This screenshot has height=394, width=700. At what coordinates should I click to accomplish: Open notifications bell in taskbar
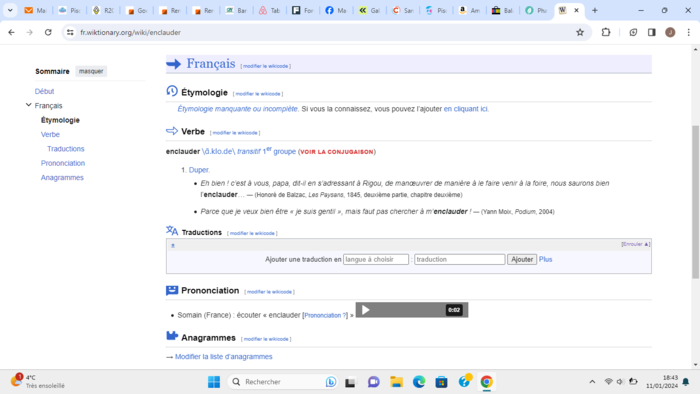coord(686,382)
